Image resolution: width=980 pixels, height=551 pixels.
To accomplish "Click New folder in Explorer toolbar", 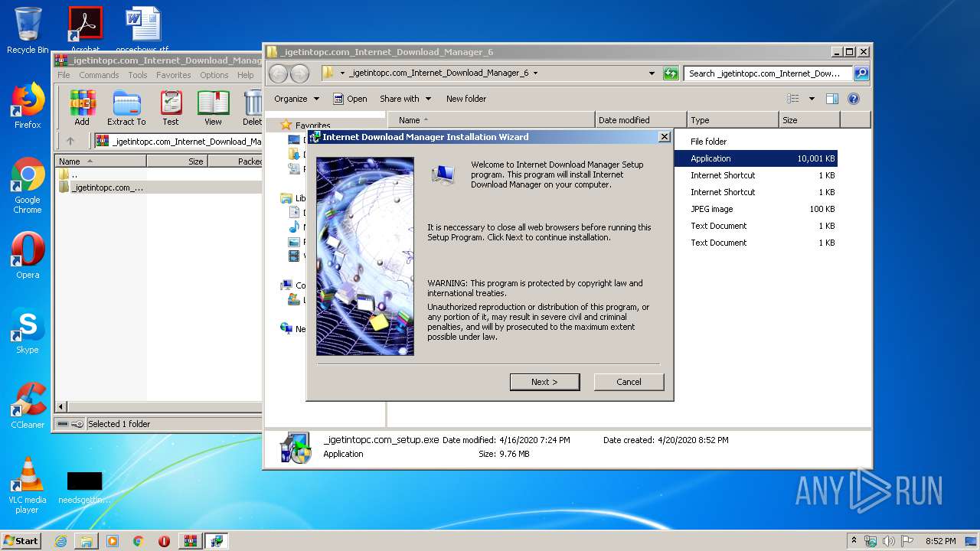I will pos(466,99).
